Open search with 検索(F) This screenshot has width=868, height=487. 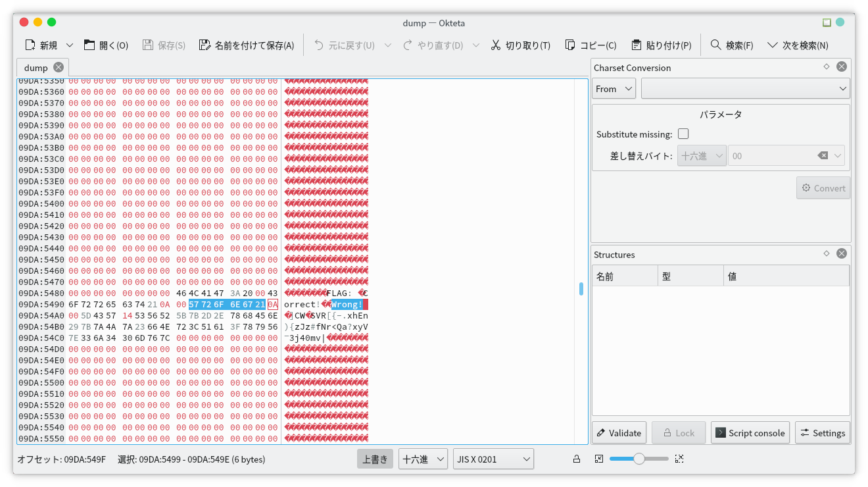pos(732,45)
